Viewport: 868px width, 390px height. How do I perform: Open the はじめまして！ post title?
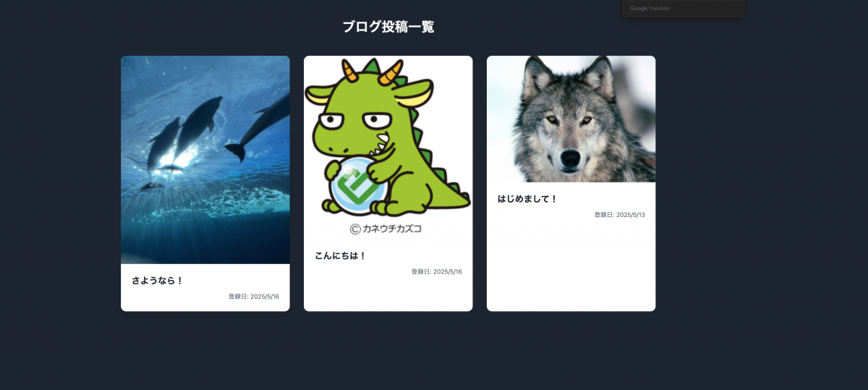(528, 199)
